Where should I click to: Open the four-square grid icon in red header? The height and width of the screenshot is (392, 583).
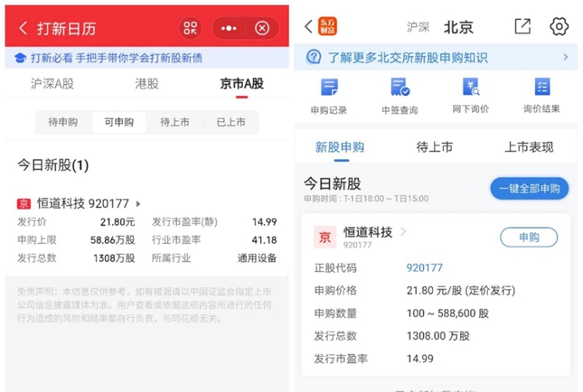(x=190, y=28)
